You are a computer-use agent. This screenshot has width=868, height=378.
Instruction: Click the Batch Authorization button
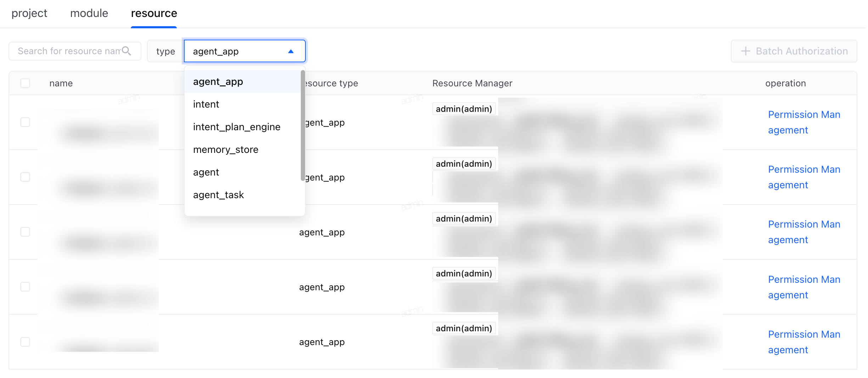[794, 51]
